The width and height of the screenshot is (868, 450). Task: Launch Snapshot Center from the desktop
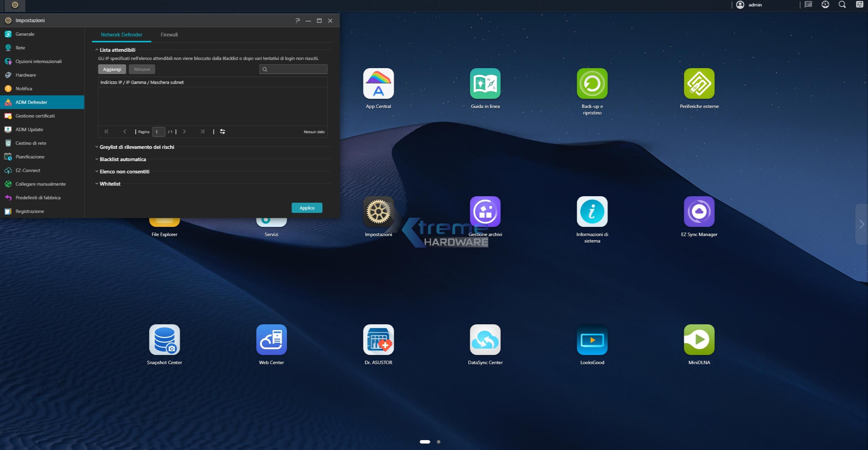coord(164,340)
